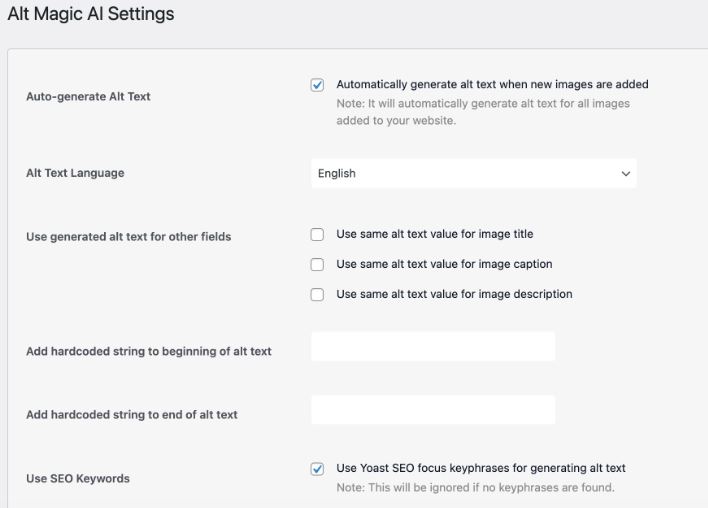Click the 'Auto-generate Alt Text' row label
708x508 pixels.
(x=88, y=97)
